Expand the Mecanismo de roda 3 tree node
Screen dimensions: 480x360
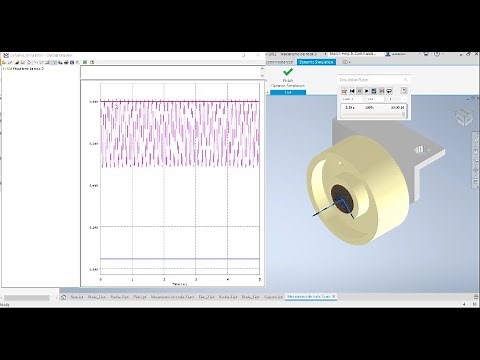click(4, 69)
